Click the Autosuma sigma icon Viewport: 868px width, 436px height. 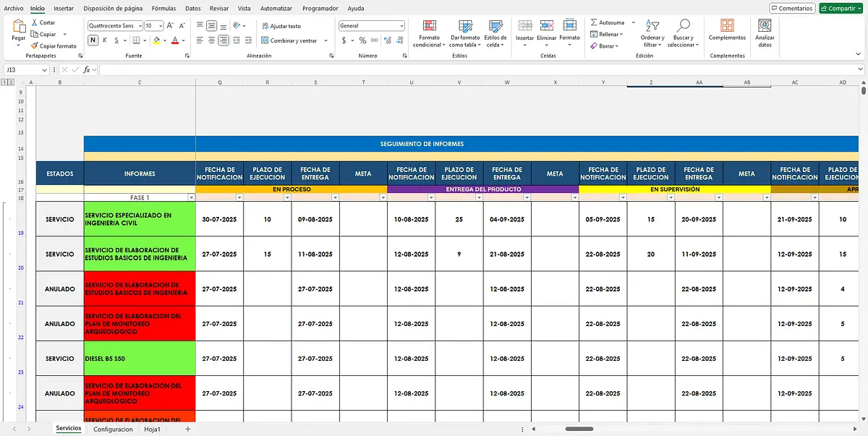pyautogui.click(x=594, y=22)
